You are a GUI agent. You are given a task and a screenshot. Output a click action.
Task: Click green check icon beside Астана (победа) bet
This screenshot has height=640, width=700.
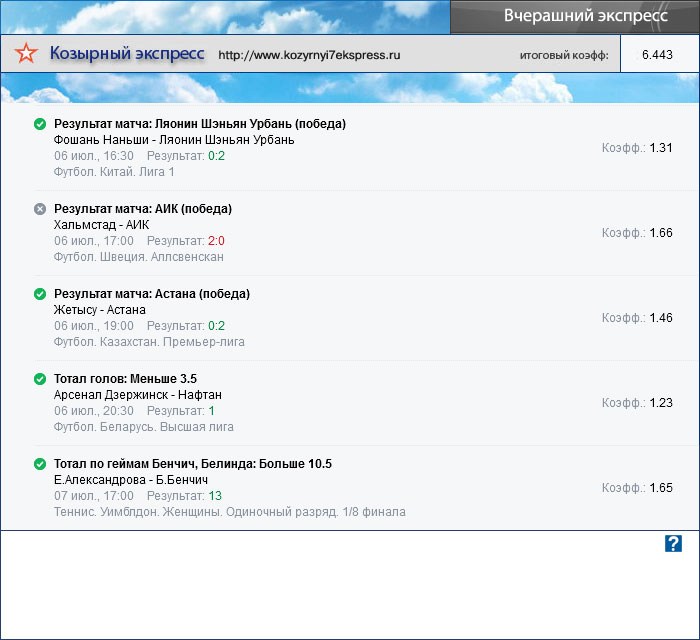[40, 294]
